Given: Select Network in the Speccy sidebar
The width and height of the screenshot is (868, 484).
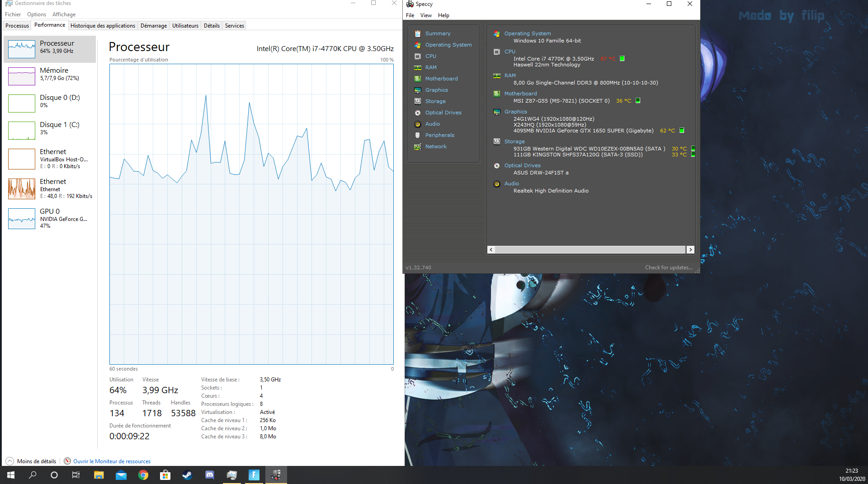Looking at the screenshot, I should [x=436, y=146].
